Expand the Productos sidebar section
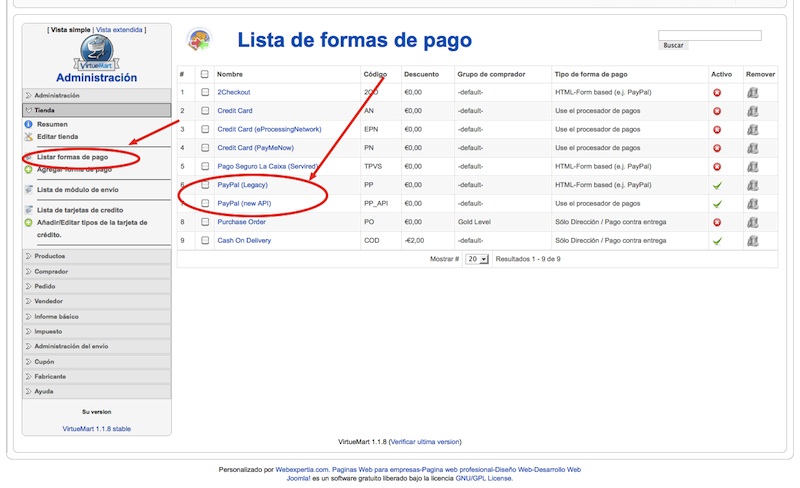This screenshot has height=488, width=800. click(96, 256)
